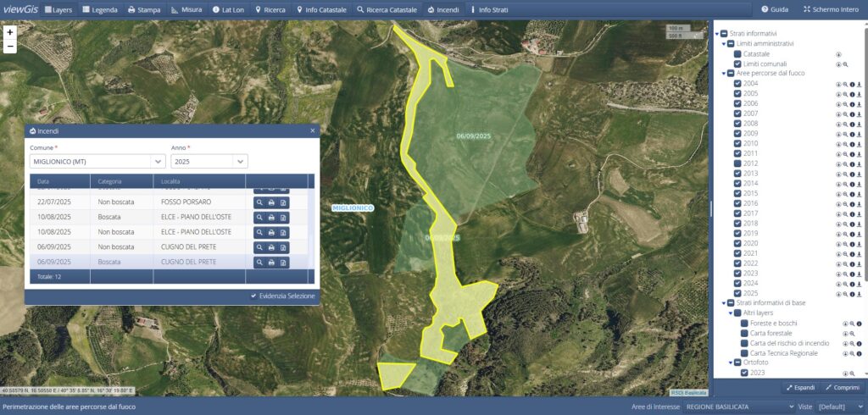Open the Ricerca Catastale toolbar item
The image size is (868, 415).
click(x=387, y=9)
